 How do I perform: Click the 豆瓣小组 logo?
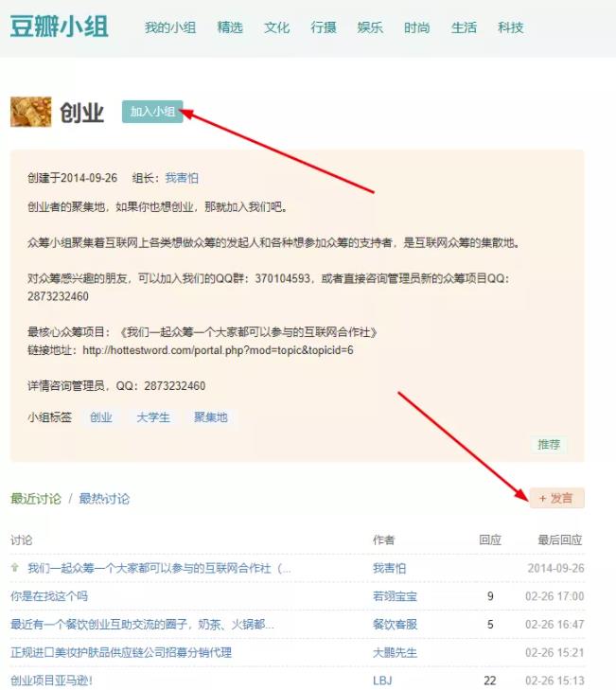click(x=59, y=27)
